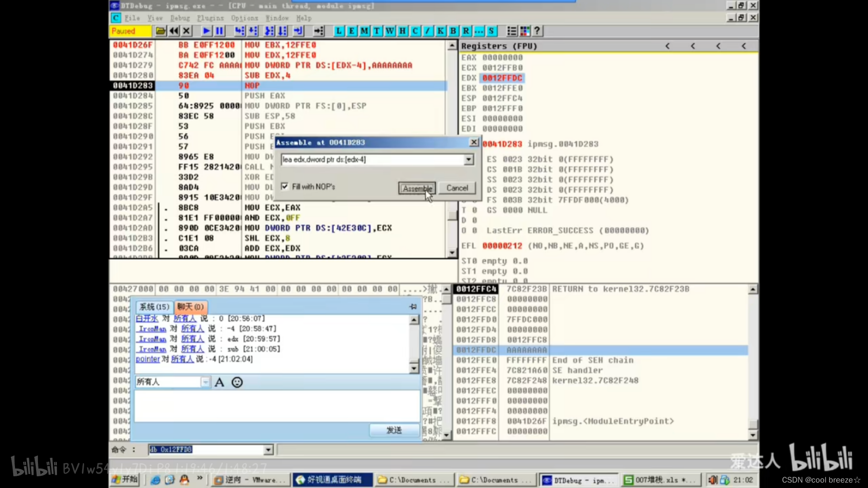This screenshot has height=488, width=868.
Task: Click the pointer user link
Action: pyautogui.click(x=148, y=359)
